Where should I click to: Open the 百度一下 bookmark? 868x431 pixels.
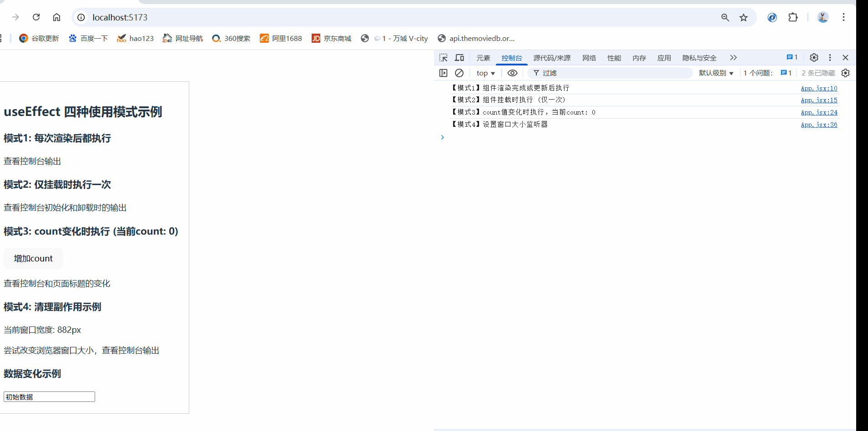tap(88, 38)
